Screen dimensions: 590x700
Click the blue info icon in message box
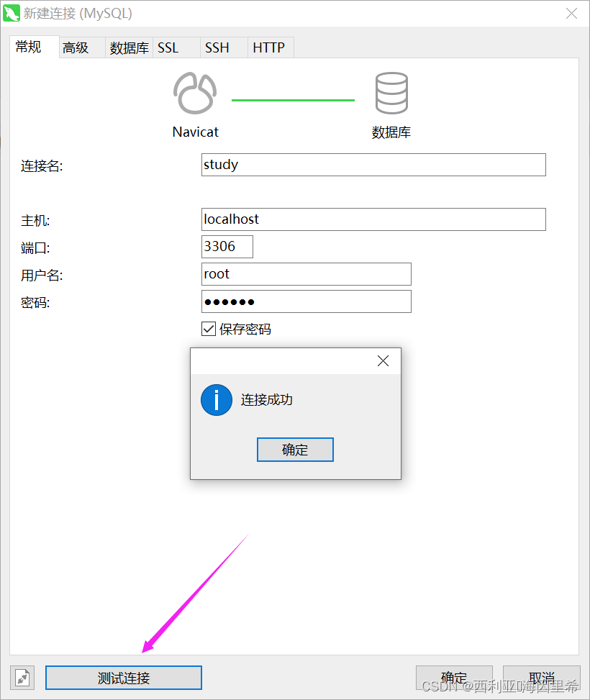click(217, 400)
